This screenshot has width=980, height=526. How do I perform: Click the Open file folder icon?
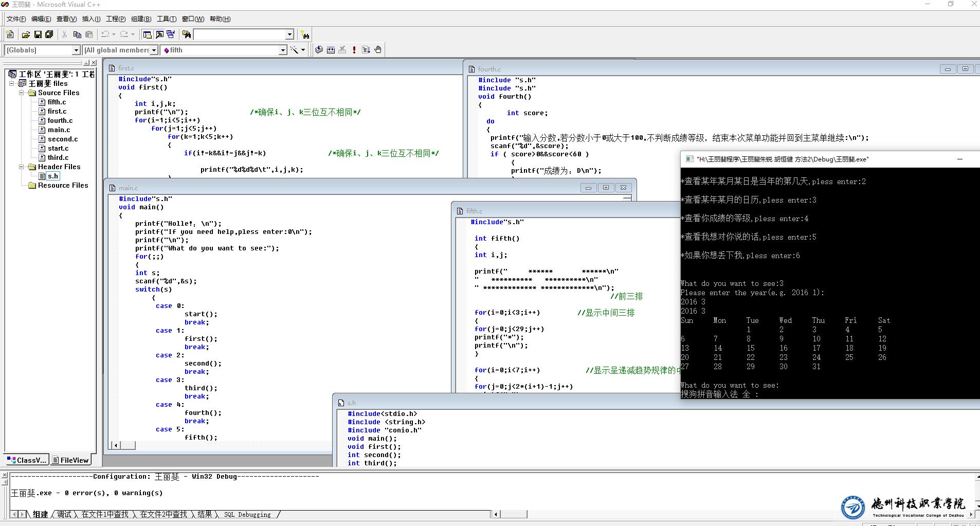[x=26, y=34]
